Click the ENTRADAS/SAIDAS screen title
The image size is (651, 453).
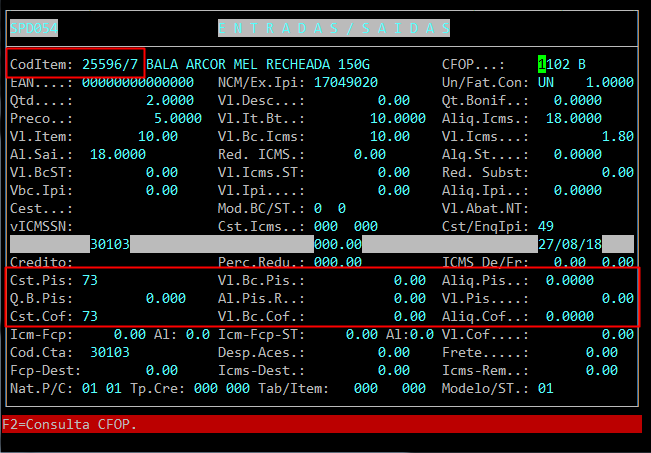(332, 28)
